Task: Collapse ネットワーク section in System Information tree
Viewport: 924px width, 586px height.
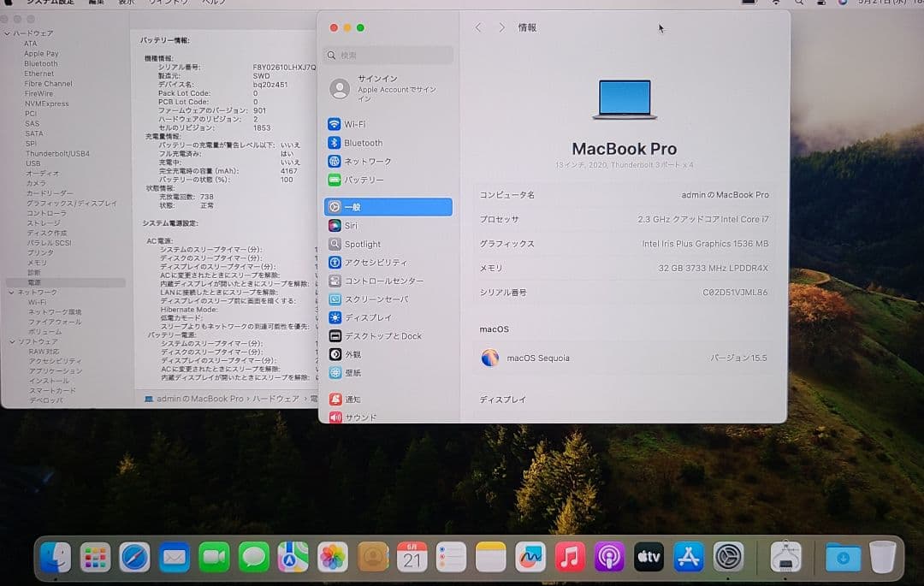Action: coord(11,292)
